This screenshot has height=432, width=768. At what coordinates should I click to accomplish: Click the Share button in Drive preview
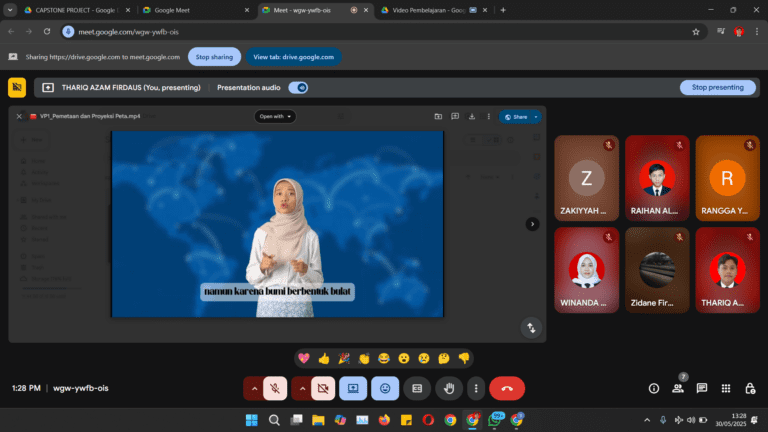point(516,117)
